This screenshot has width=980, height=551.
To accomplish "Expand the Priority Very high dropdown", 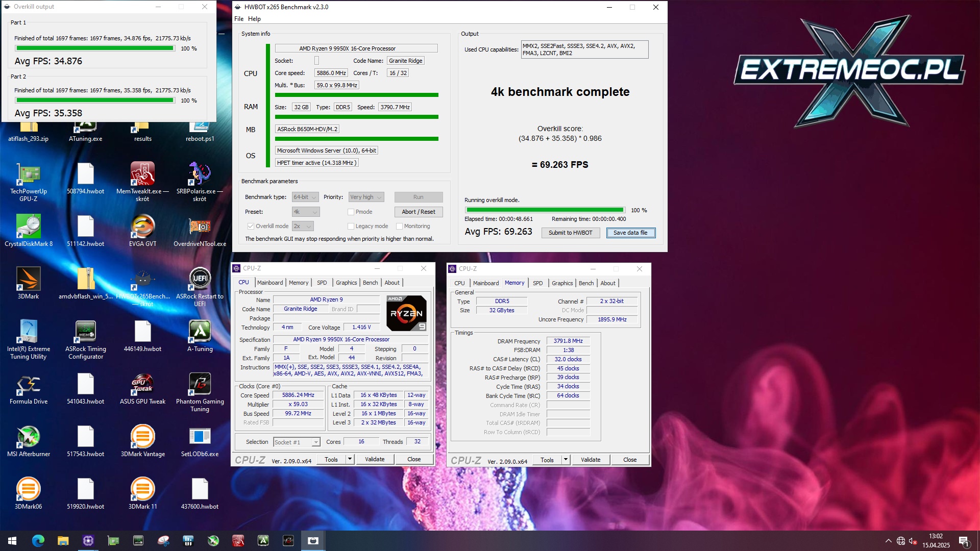I will pos(366,197).
